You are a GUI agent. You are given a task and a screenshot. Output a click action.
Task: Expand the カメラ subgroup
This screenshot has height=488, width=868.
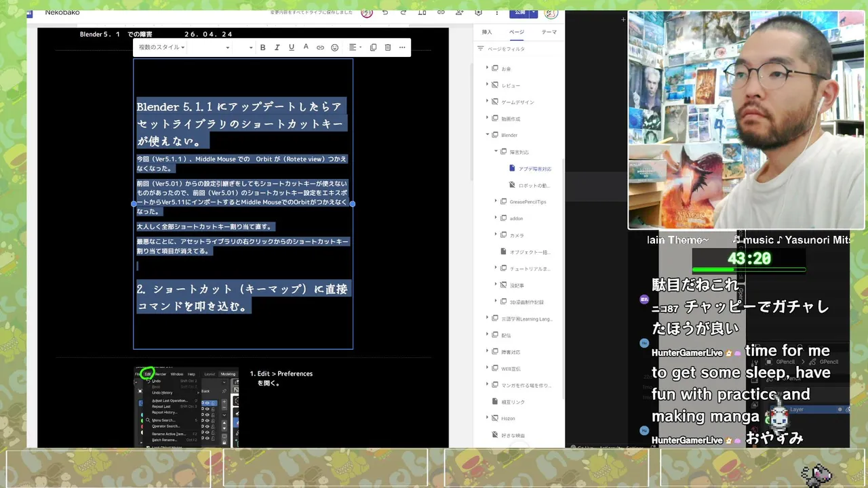click(x=496, y=235)
